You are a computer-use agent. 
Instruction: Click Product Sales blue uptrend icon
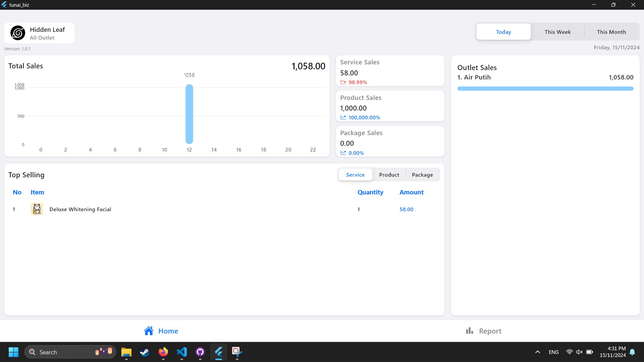[343, 117]
